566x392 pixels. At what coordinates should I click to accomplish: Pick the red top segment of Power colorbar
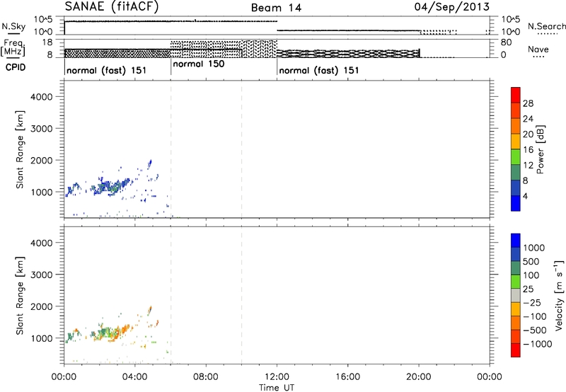(516, 95)
